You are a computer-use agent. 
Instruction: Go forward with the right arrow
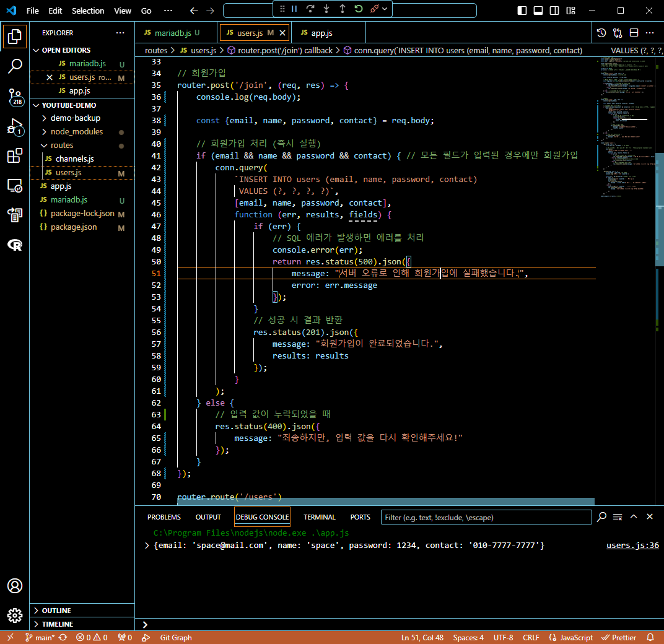(x=211, y=11)
